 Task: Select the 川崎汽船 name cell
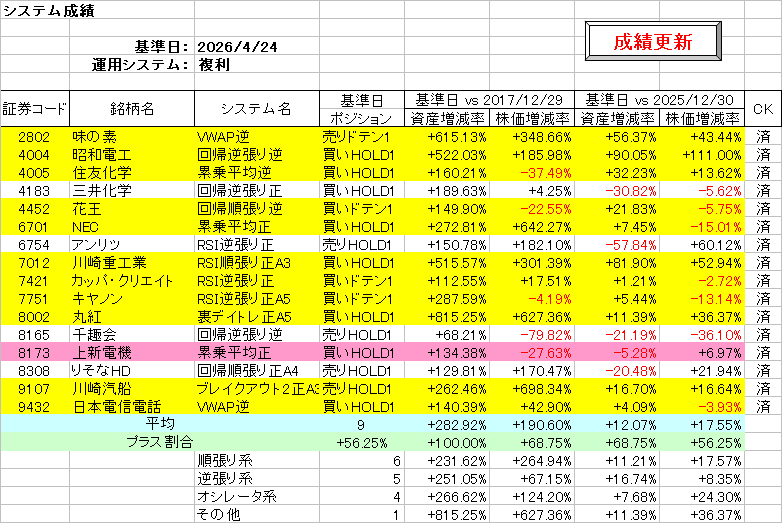pyautogui.click(x=132, y=388)
